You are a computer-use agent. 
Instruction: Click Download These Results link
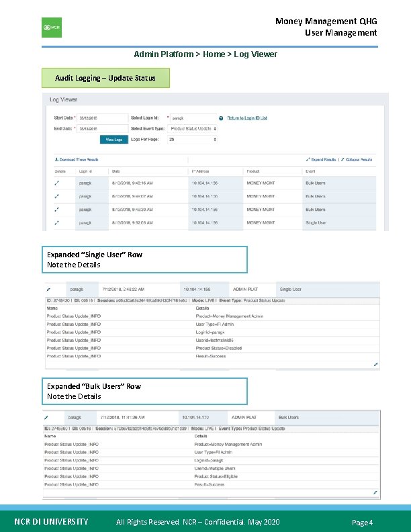coord(77,159)
